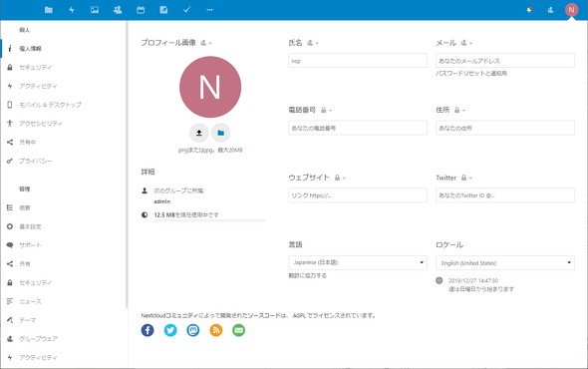Open the Tasks checkmark icon in top bar
The image size is (588, 369).
186,10
